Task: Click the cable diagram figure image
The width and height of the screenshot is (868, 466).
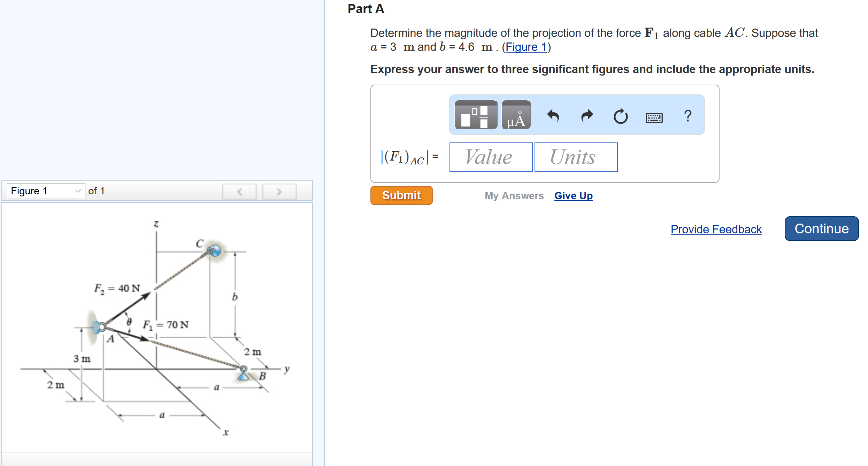Action: 157,327
